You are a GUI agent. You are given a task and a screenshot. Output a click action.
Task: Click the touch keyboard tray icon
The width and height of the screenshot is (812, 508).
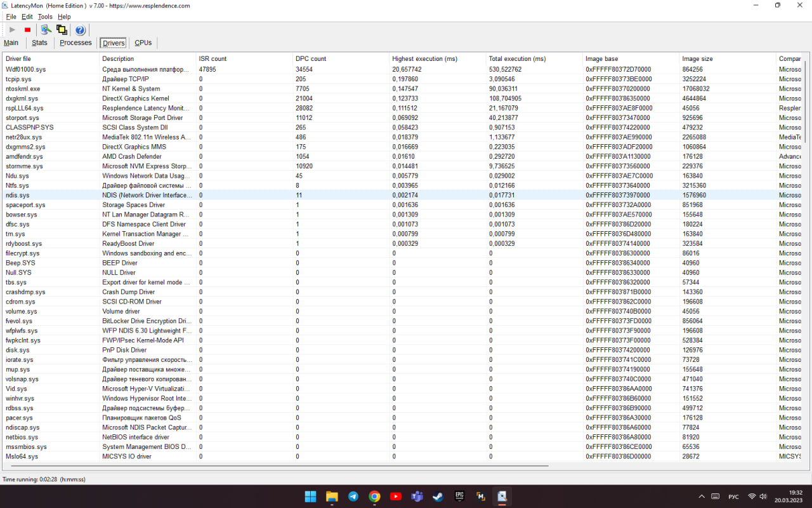pos(716,497)
